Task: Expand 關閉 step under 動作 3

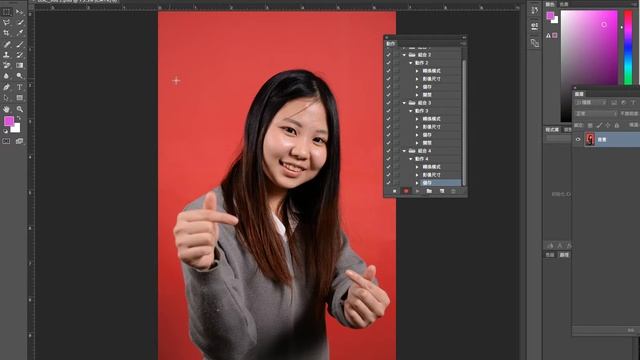Action: pyautogui.click(x=417, y=143)
